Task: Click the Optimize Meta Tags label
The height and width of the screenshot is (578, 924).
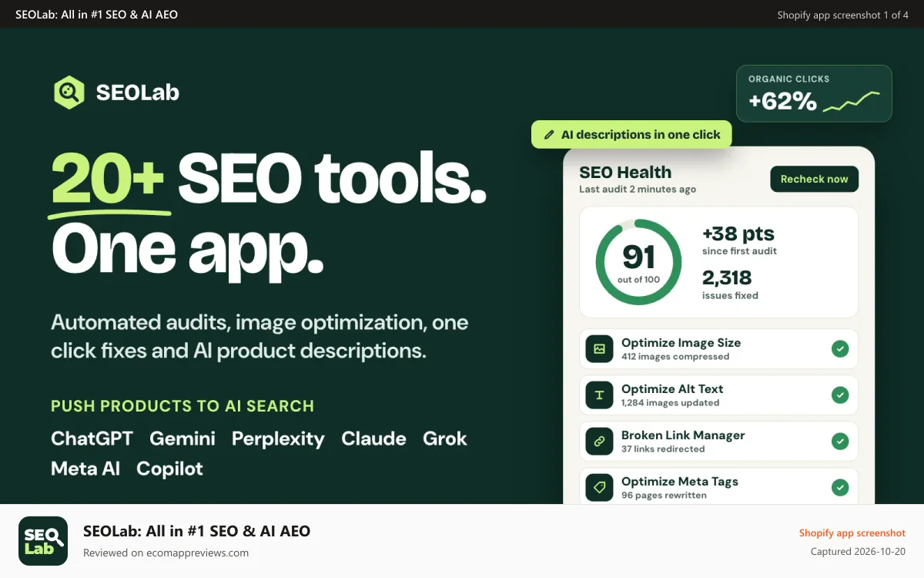Action: (680, 482)
